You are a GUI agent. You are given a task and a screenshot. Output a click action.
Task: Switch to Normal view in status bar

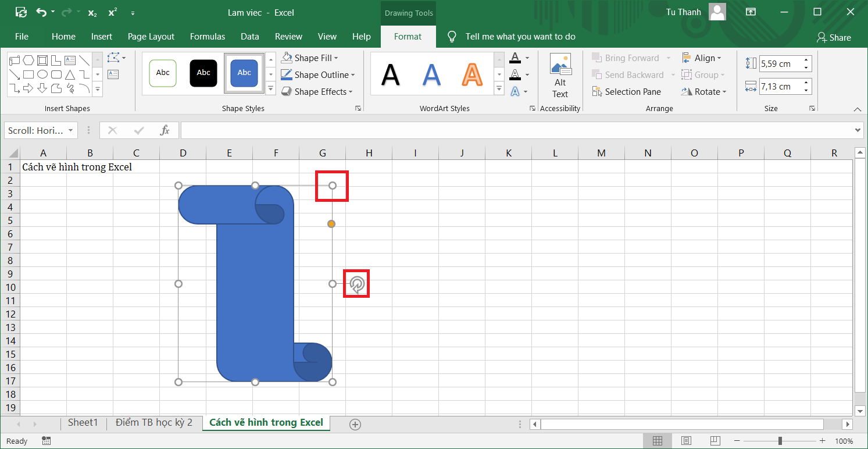tap(658, 441)
